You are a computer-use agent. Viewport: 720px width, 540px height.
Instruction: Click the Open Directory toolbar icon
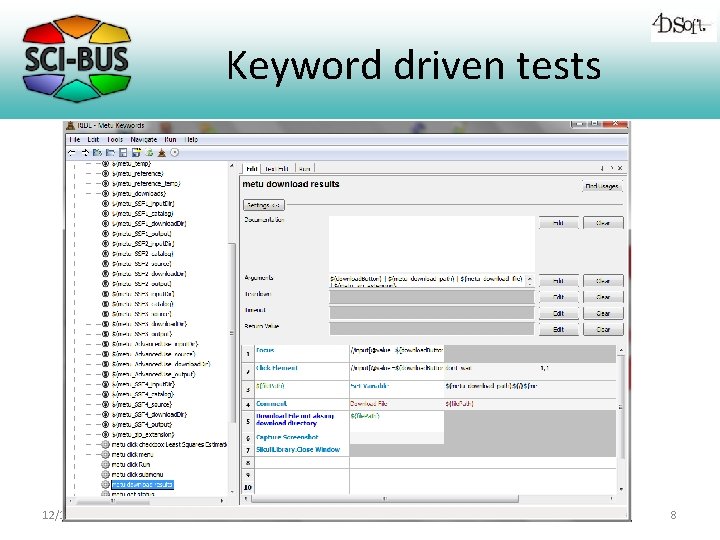(x=110, y=153)
